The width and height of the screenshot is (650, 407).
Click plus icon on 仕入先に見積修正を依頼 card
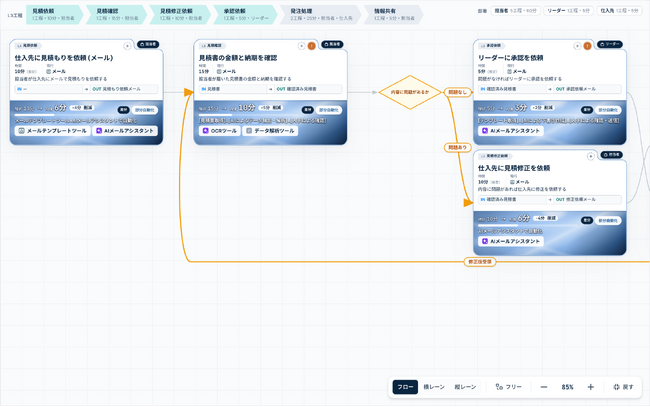(590, 156)
